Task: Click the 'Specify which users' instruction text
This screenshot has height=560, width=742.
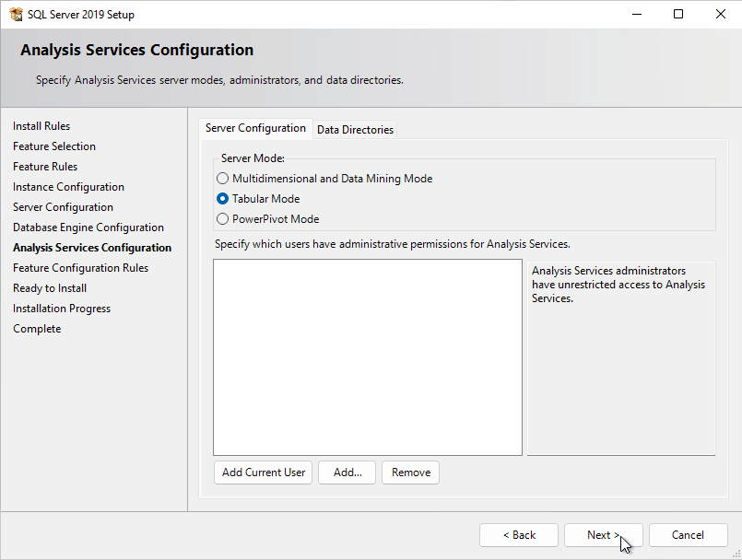Action: coord(393,244)
